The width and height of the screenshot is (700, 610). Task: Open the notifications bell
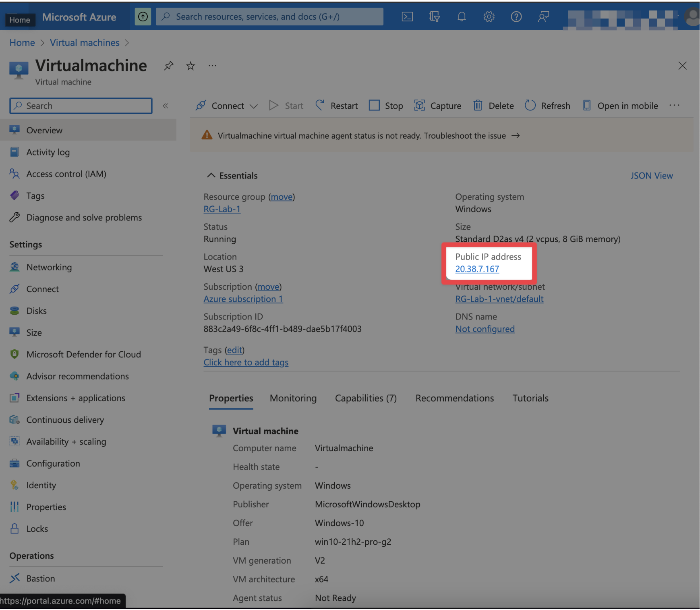point(461,17)
